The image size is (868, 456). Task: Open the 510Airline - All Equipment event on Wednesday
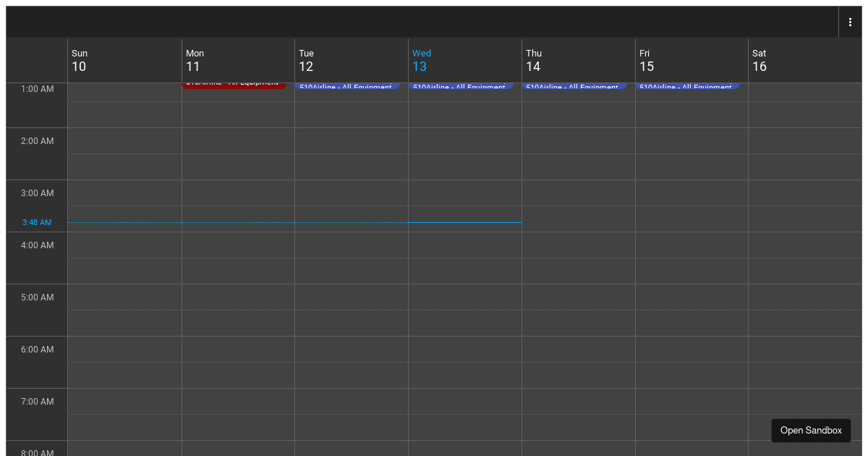[461, 87]
